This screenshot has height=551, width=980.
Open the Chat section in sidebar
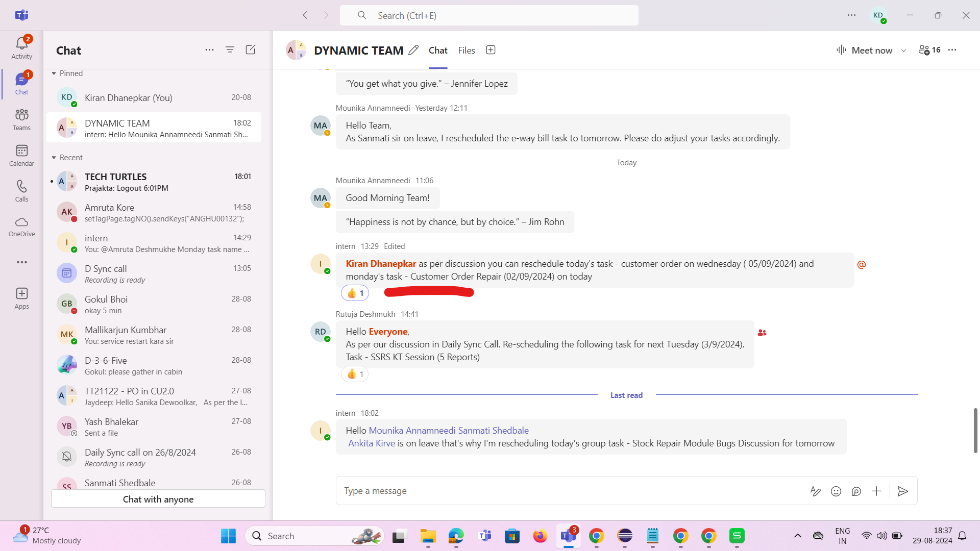tap(21, 84)
